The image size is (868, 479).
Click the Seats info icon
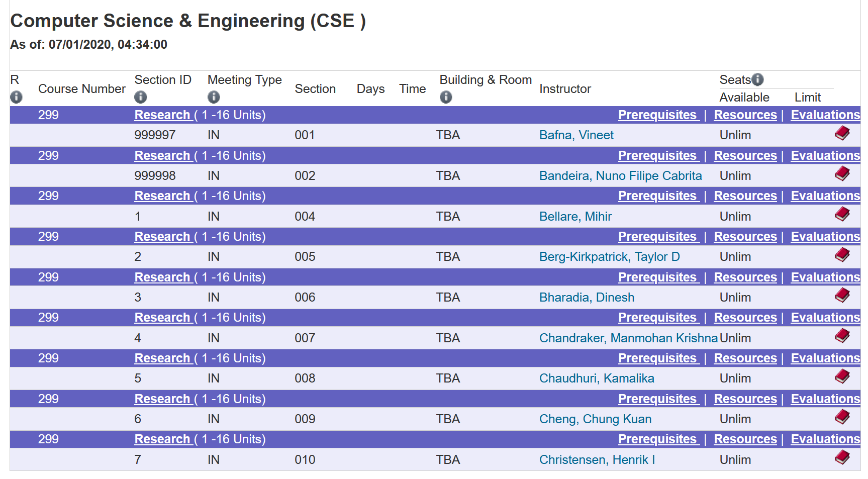coord(757,79)
